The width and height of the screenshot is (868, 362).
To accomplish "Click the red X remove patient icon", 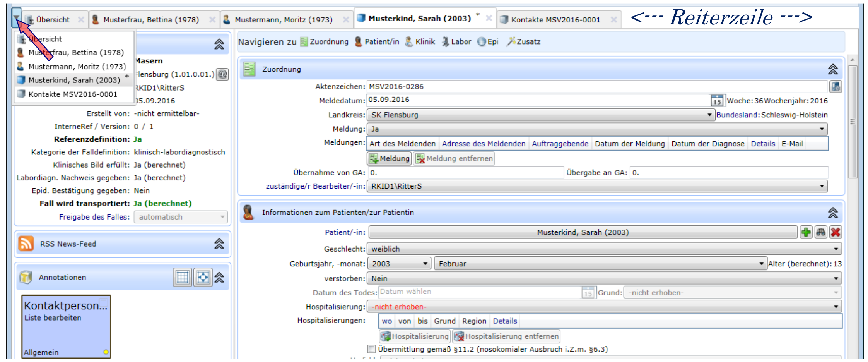I will [836, 232].
